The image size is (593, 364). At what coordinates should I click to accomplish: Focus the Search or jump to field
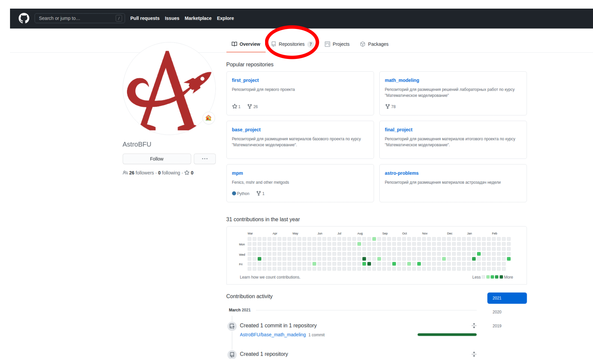pos(80,18)
